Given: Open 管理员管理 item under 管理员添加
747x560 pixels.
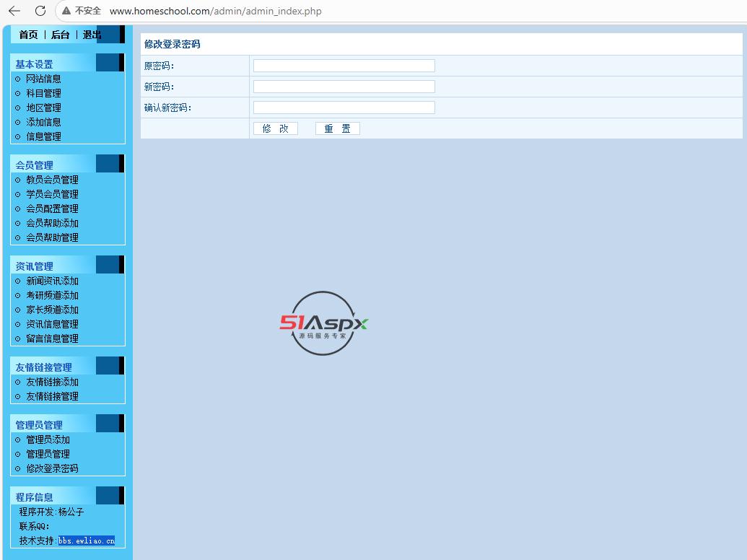Looking at the screenshot, I should (48, 455).
